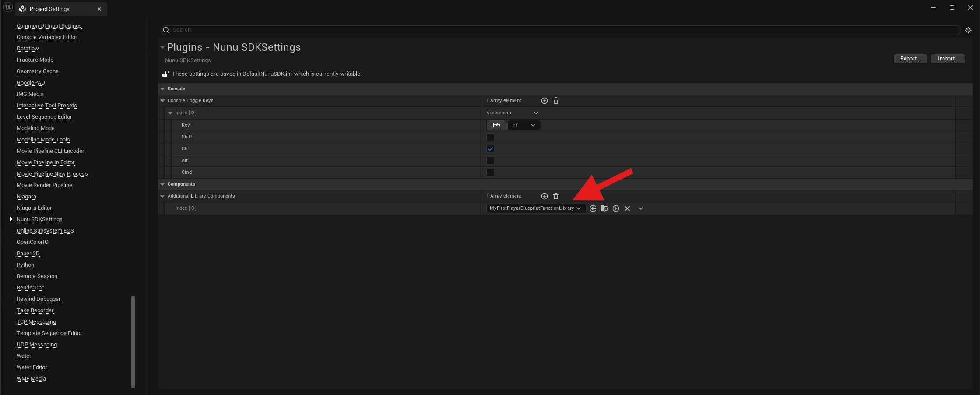The width and height of the screenshot is (980, 395).
Task: Click keyboard key-capture button beside F7
Action: [496, 125]
